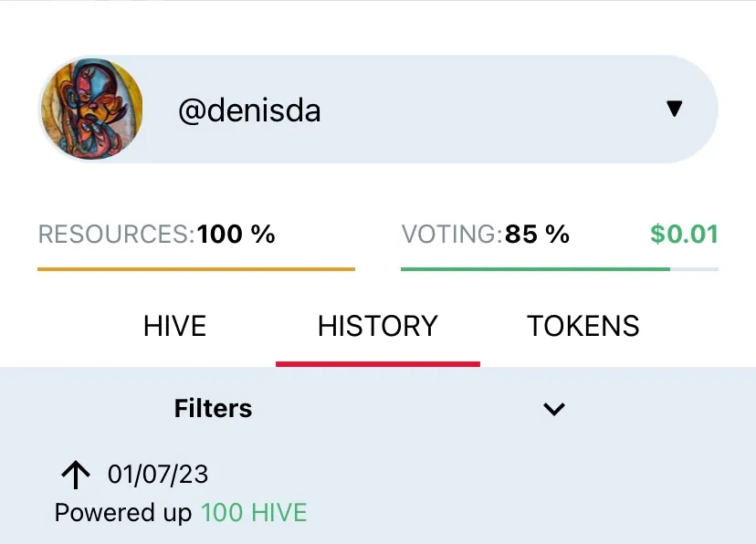Screen dimensions: 756x544
Task: Open the TOKENS tab
Action: click(x=583, y=326)
